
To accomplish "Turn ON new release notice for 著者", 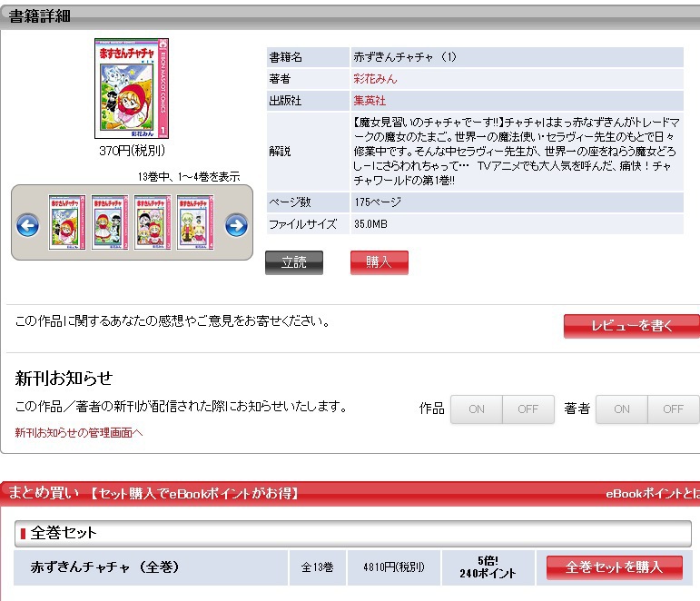I will pos(621,409).
